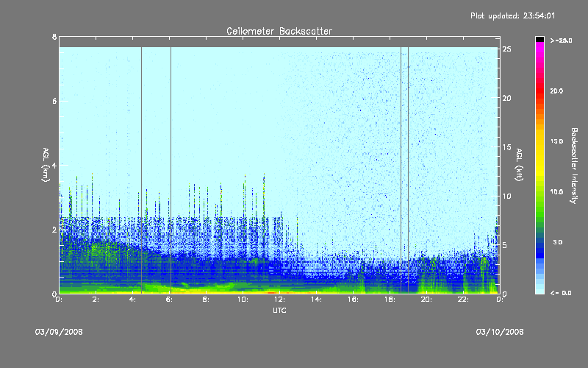Click the 5 kft label on the right axis
Image resolution: width=588 pixels, height=368 pixels.
[x=505, y=245]
